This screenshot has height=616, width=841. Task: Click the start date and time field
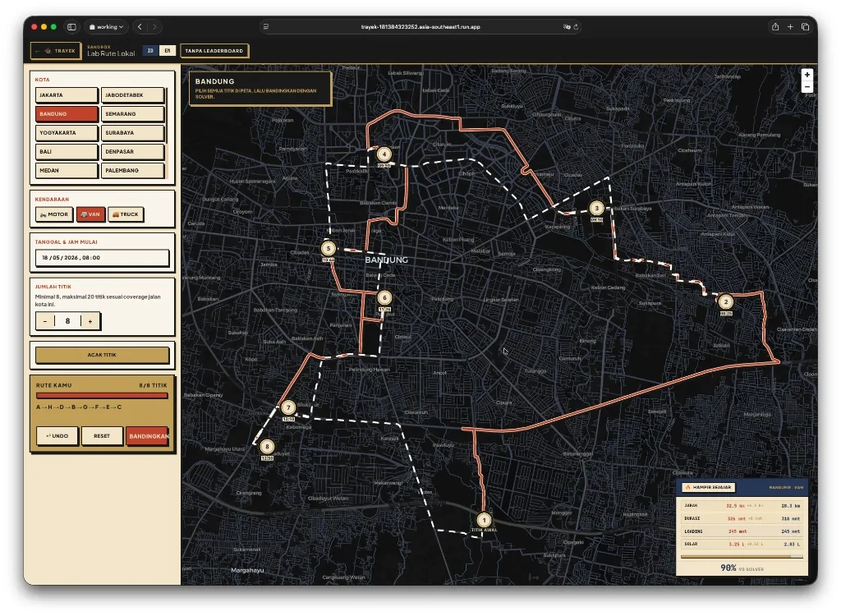(x=102, y=258)
